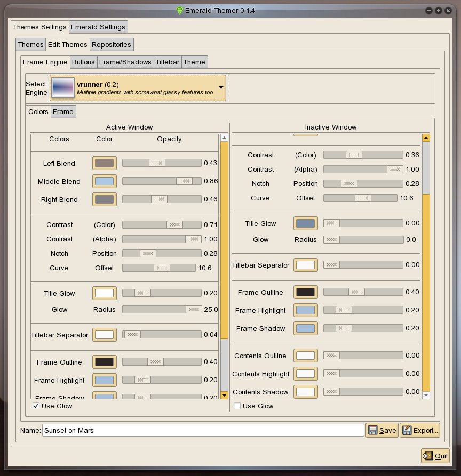Enable Inactive Window Use Glow checkbox
Screen dimensions: 461x476
tap(237, 406)
